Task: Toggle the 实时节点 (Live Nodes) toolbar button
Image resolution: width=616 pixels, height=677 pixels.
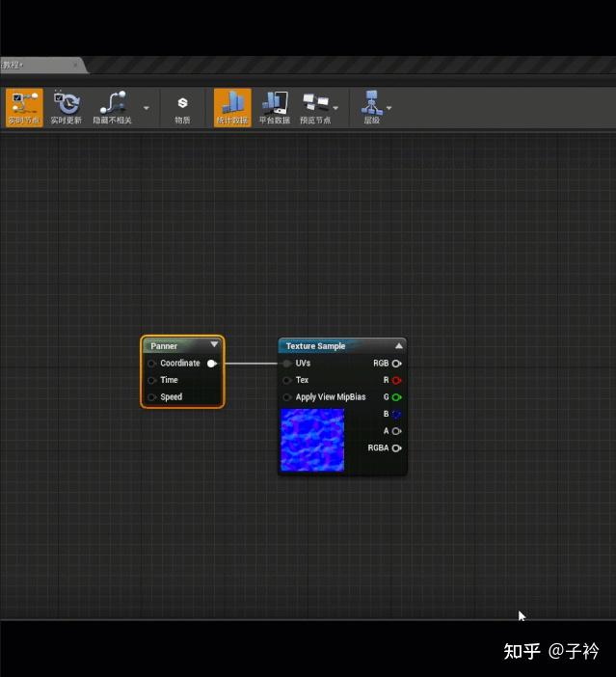Action: [24, 107]
